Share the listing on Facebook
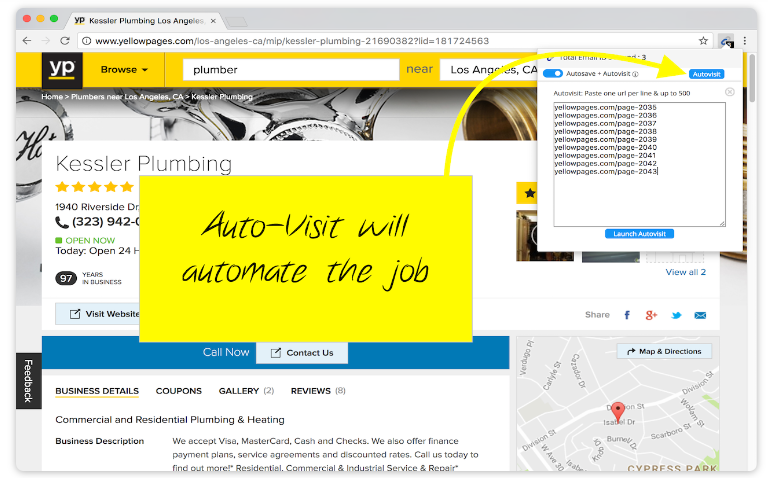This screenshot has height=478, width=768. click(x=627, y=315)
